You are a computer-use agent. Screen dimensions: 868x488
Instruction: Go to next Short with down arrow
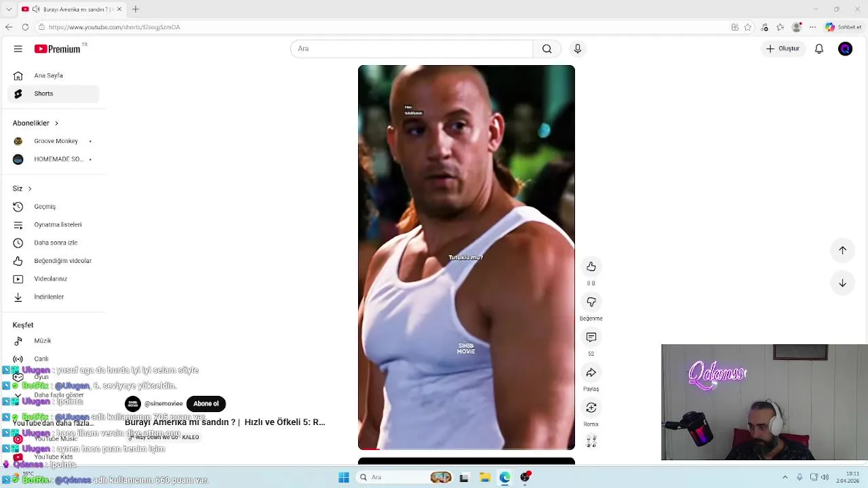[x=842, y=283]
